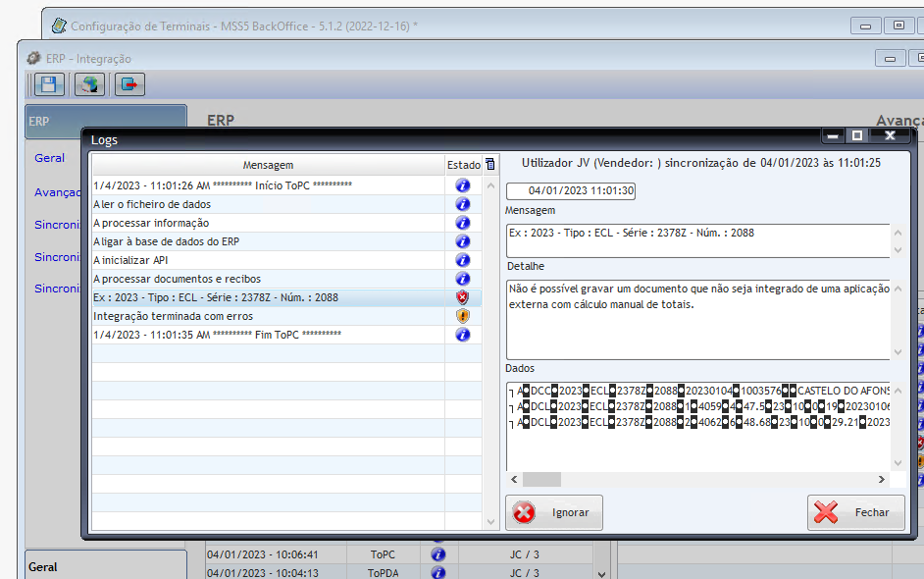Click orange warning icon for 'Integração terminada com erros'
The width and height of the screenshot is (924, 579).
click(463, 316)
